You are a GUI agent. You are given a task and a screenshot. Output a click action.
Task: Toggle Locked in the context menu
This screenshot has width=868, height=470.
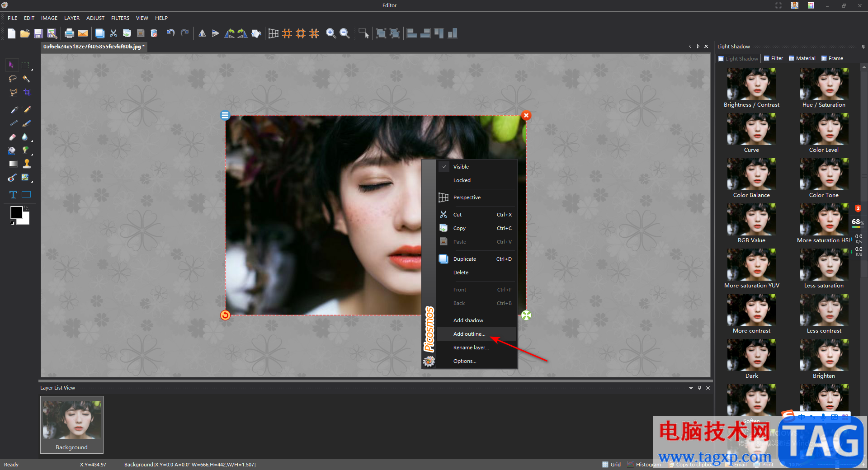click(462, 180)
